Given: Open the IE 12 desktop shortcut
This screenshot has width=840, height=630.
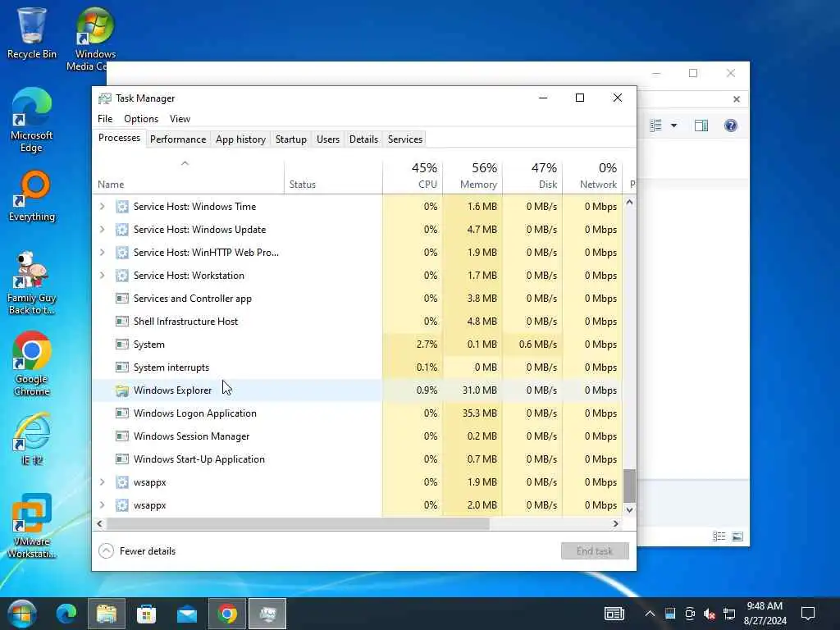Looking at the screenshot, I should pyautogui.click(x=32, y=439).
